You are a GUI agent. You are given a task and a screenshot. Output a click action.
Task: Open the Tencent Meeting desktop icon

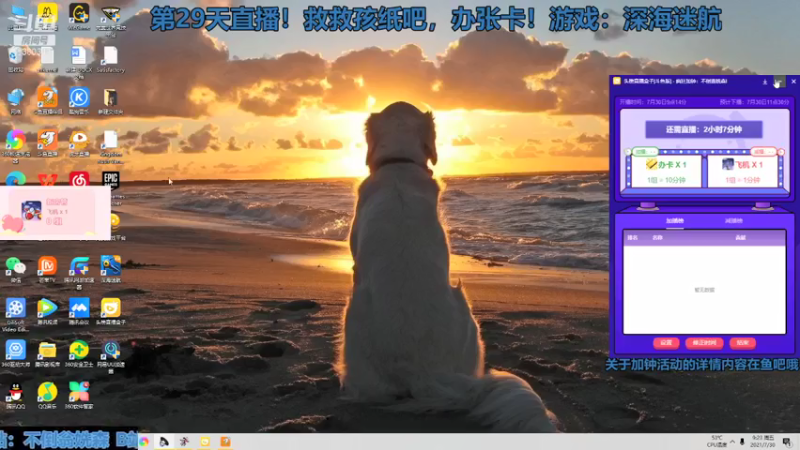(x=79, y=308)
